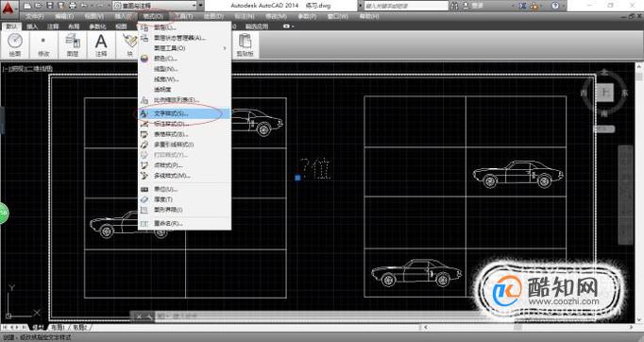Choose 图层状态管理器(A)... menu entry
644x342 pixels.
[184, 38]
